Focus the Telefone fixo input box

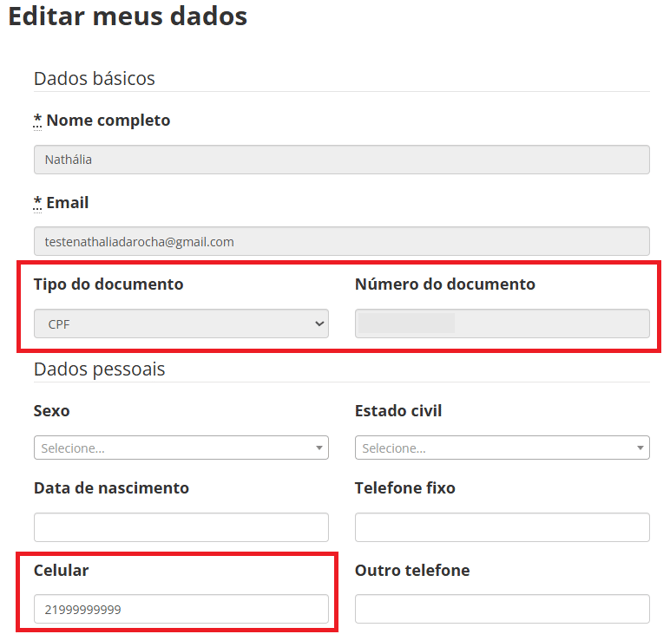[502, 527]
